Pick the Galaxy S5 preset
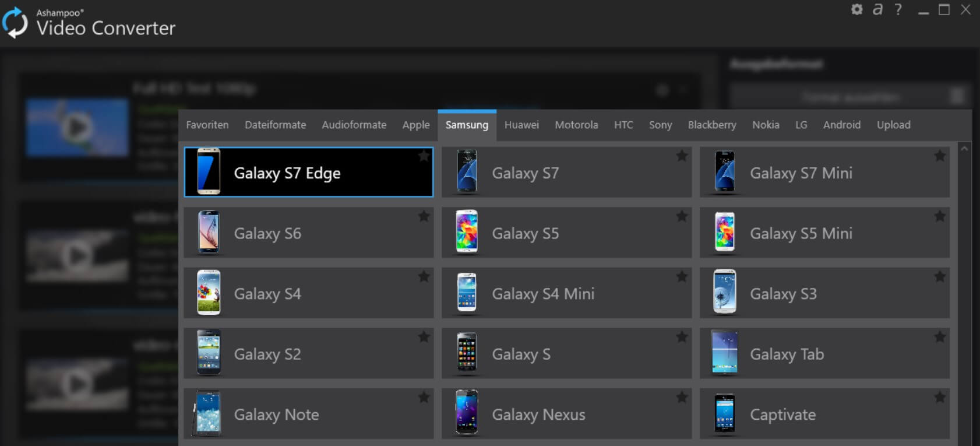980x446 pixels. (x=566, y=233)
